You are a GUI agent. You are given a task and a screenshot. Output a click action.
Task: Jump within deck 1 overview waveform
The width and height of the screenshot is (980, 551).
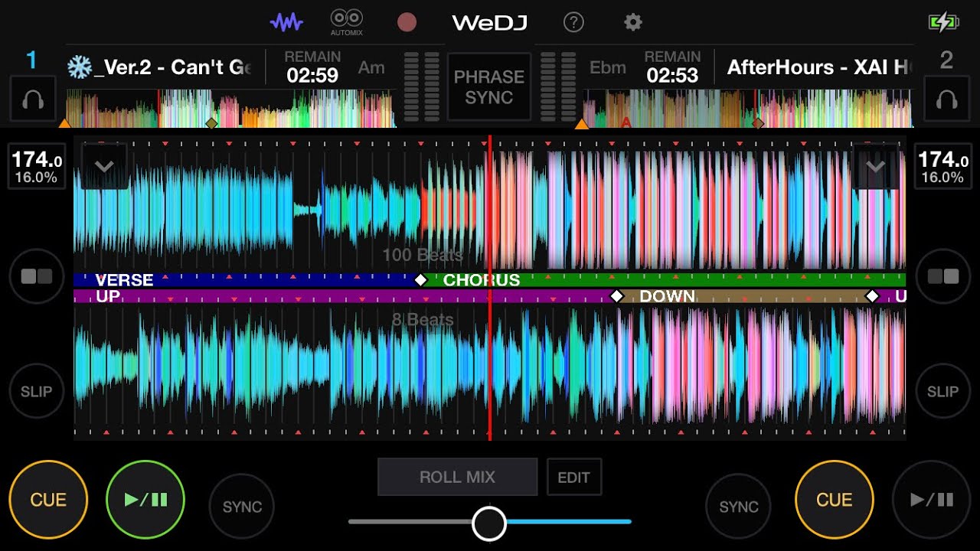(231, 108)
